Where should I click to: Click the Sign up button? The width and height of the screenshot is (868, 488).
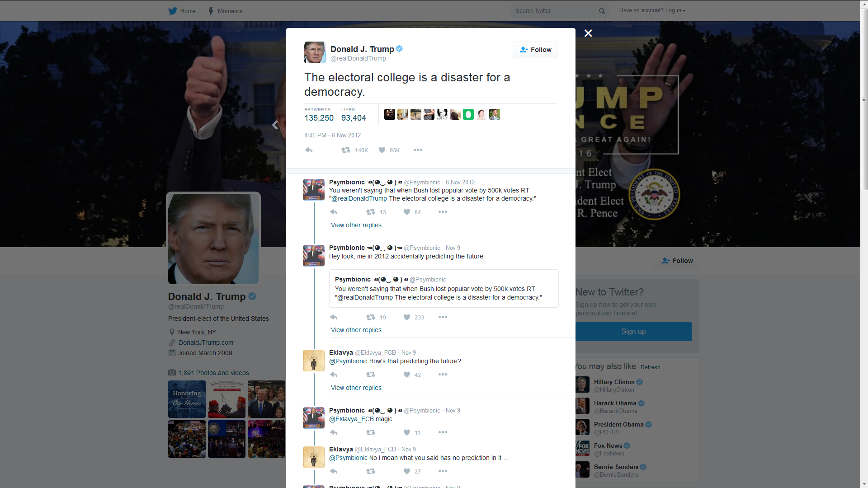click(633, 331)
